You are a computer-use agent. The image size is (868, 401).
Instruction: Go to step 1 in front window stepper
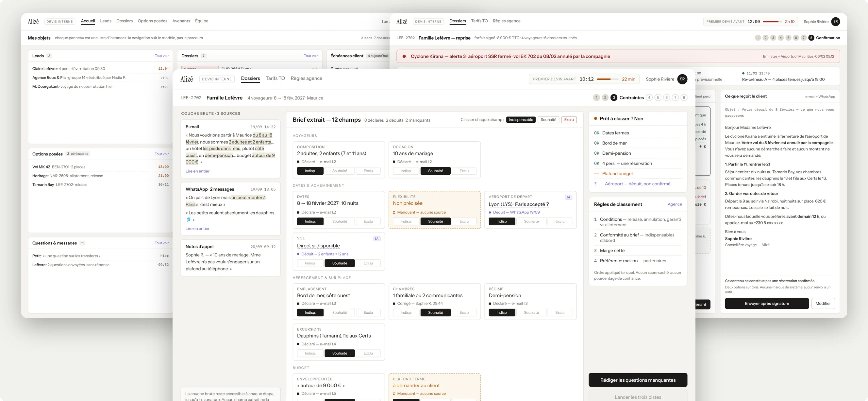pos(596,97)
